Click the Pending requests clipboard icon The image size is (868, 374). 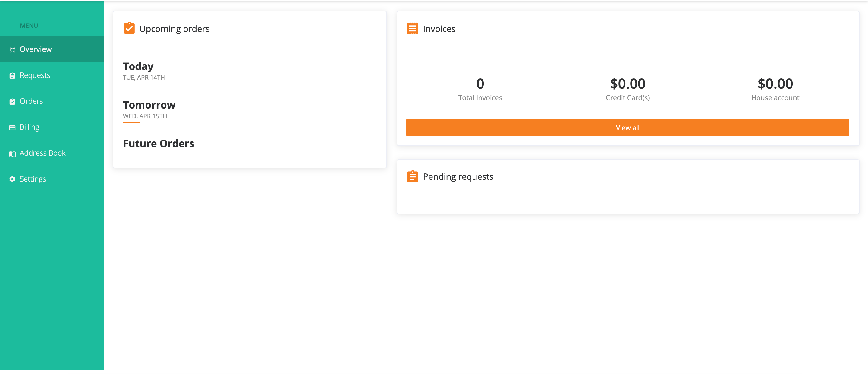click(x=412, y=176)
